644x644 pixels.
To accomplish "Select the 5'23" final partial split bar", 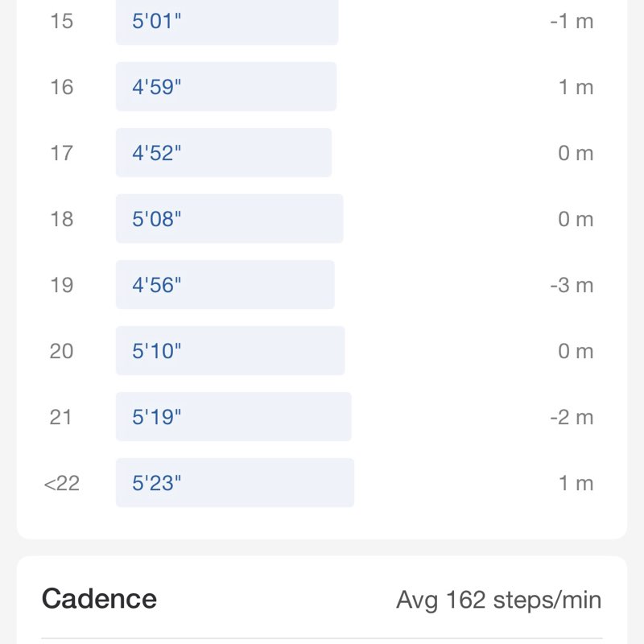I will pos(234,483).
